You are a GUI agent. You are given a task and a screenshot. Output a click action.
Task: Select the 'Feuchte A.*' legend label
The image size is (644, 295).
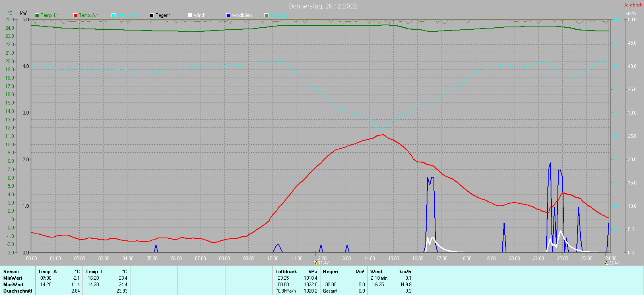[x=128, y=15]
